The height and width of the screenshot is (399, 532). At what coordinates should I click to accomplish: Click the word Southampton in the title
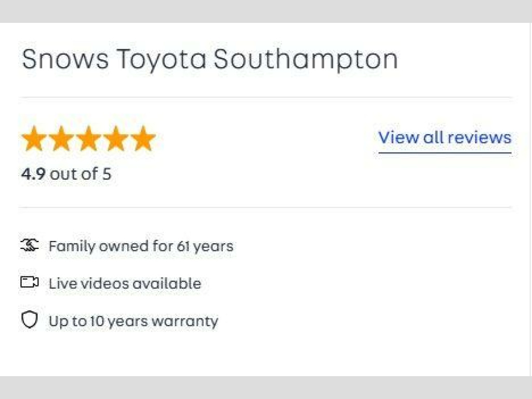[x=305, y=59]
